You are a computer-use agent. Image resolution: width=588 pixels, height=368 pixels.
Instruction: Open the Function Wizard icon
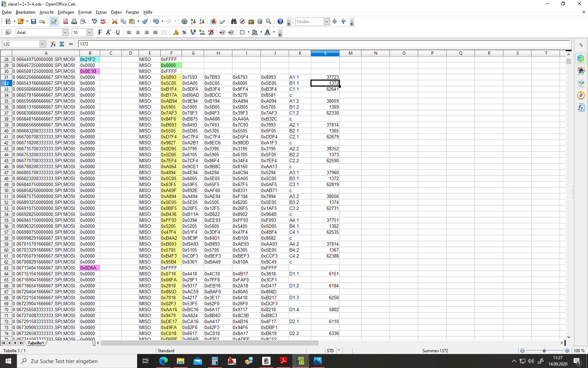click(x=53, y=44)
